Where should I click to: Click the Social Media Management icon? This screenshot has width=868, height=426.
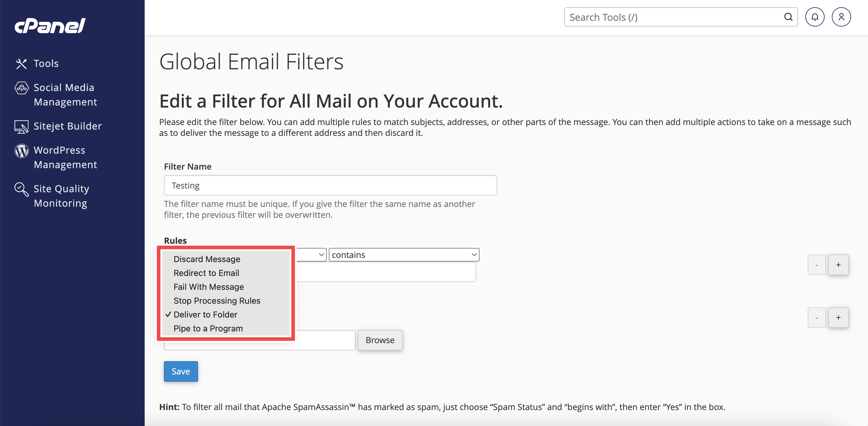(22, 88)
